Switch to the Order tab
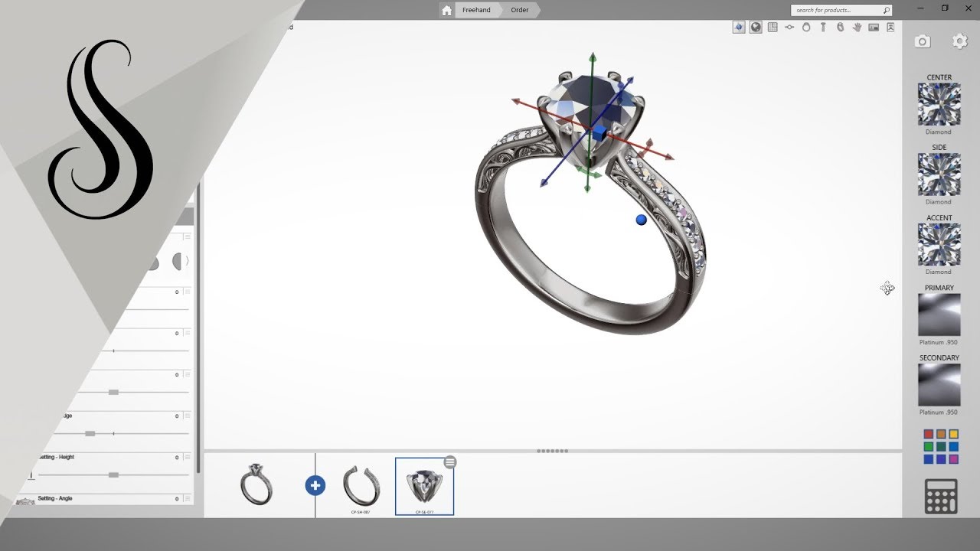980x551 pixels. [x=519, y=10]
